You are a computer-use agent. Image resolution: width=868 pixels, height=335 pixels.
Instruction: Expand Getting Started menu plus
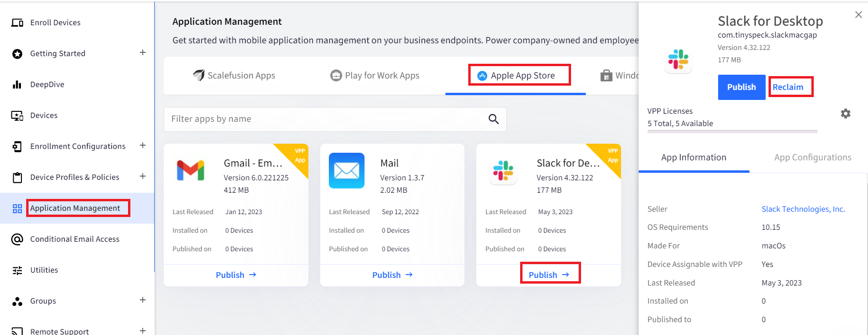142,52
